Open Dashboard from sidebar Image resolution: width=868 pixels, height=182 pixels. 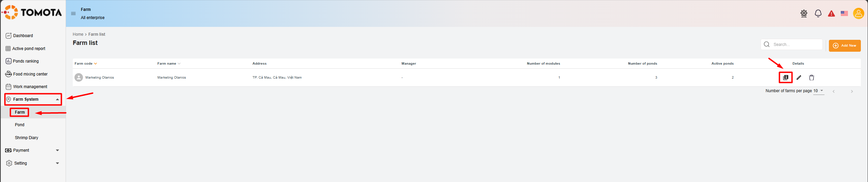tap(23, 36)
